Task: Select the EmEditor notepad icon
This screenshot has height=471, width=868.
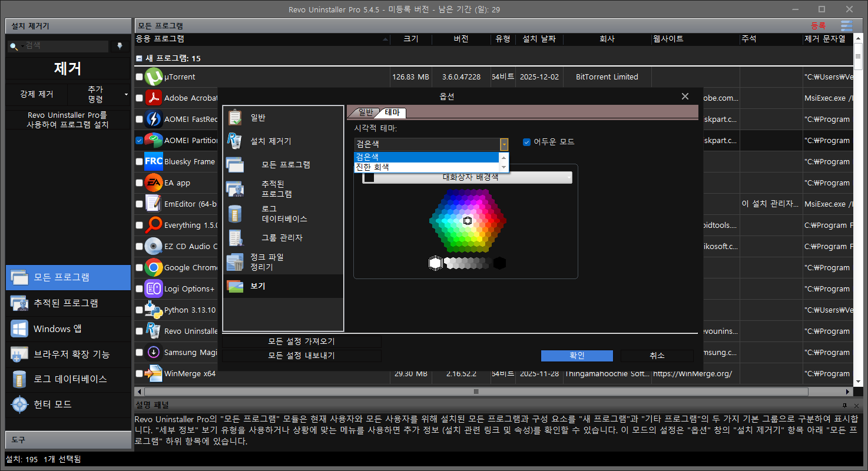Action: pyautogui.click(x=154, y=204)
